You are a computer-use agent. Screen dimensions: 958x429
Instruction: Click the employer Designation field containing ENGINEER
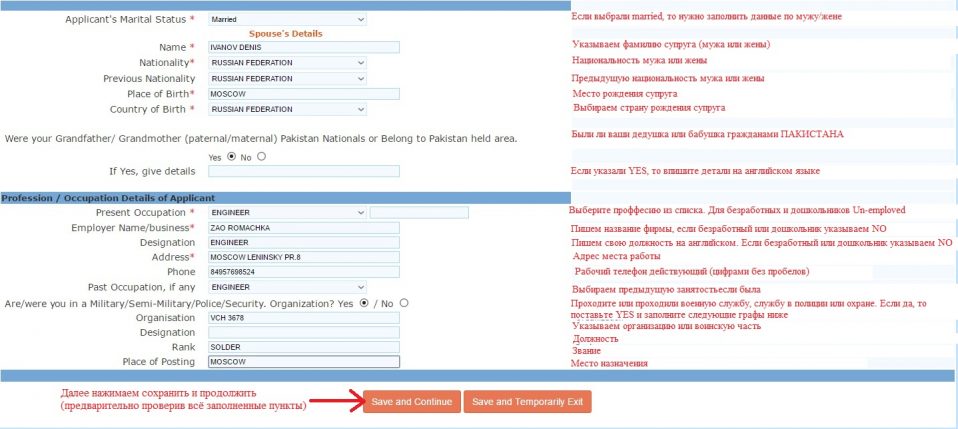304,243
